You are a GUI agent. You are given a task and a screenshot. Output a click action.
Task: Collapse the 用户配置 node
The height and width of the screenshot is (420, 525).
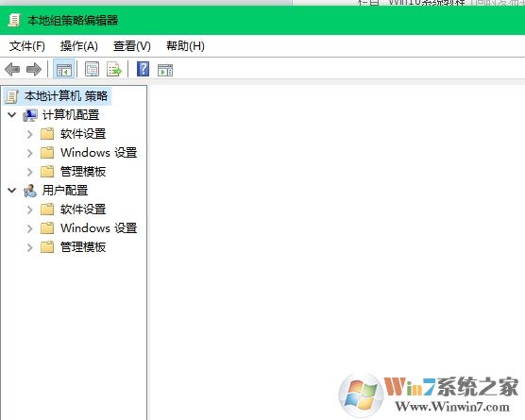[x=12, y=191]
